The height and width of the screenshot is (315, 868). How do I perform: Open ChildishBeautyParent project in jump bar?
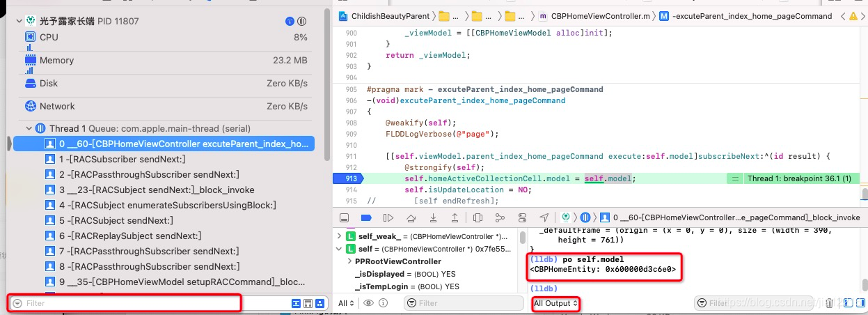click(x=384, y=16)
